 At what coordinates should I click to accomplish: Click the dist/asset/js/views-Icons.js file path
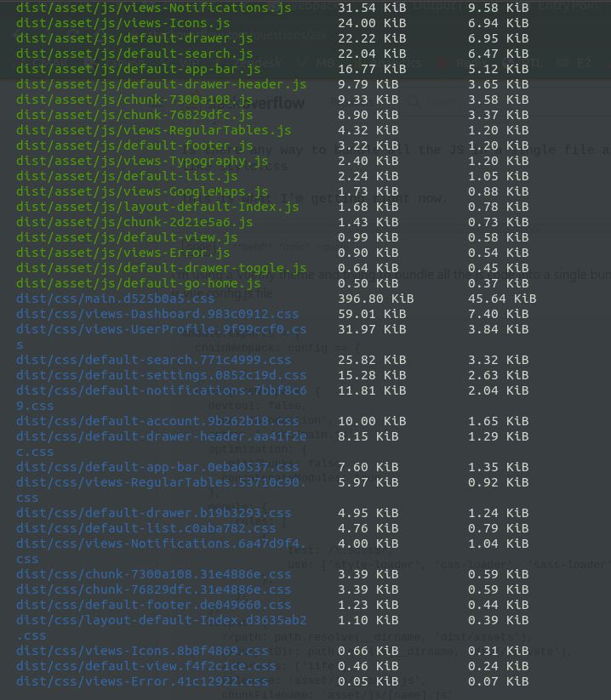click(123, 23)
